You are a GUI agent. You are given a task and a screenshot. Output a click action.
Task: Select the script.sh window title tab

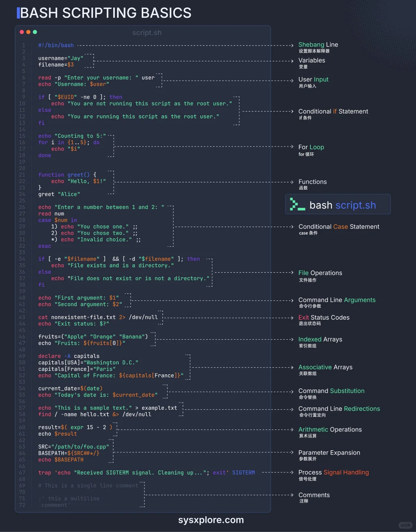147,32
